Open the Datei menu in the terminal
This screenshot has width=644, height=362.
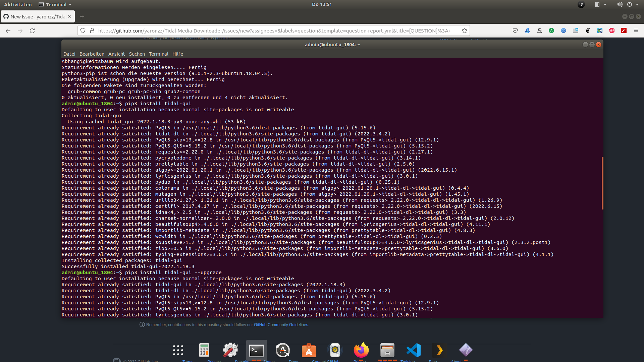(69, 54)
